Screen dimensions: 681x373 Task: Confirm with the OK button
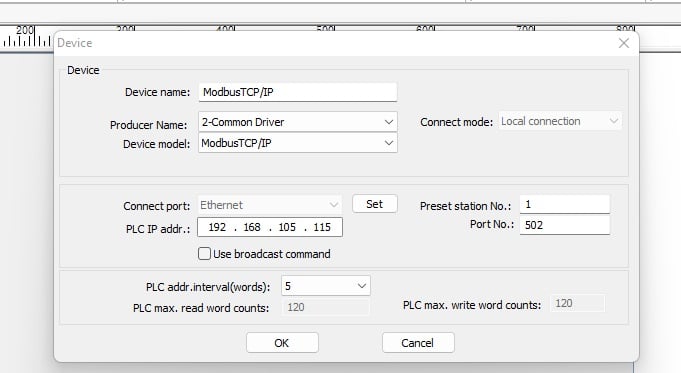(282, 343)
